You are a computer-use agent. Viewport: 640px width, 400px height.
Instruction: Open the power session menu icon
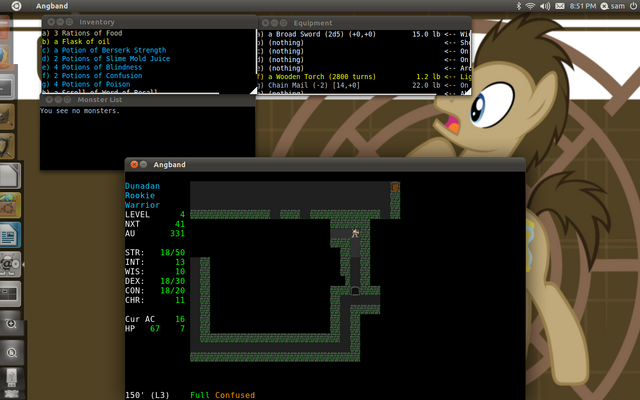[634, 6]
